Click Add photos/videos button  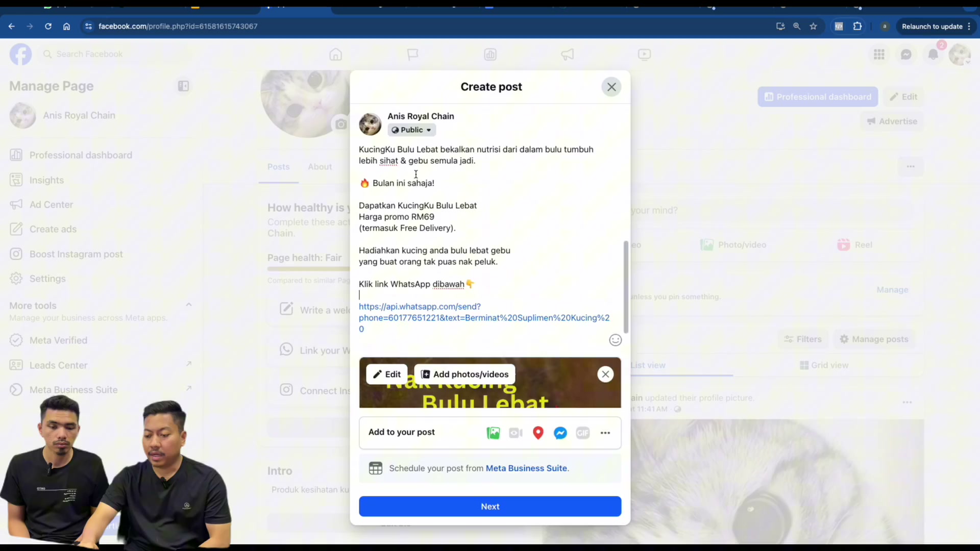coord(464,374)
